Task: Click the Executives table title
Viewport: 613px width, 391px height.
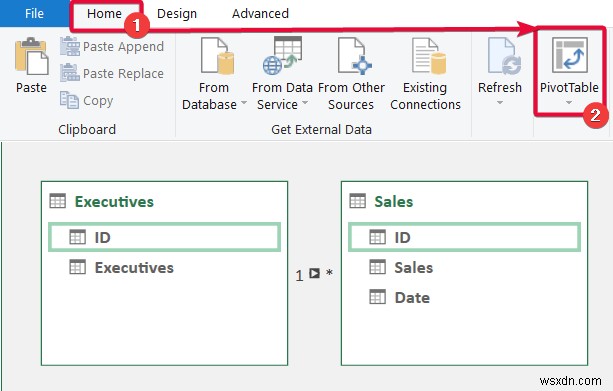Action: click(x=114, y=202)
